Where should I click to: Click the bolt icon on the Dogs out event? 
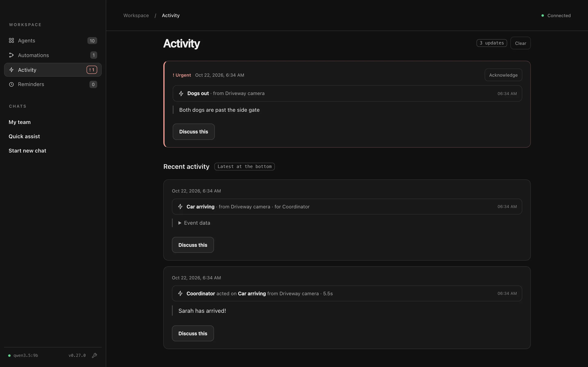click(x=181, y=93)
